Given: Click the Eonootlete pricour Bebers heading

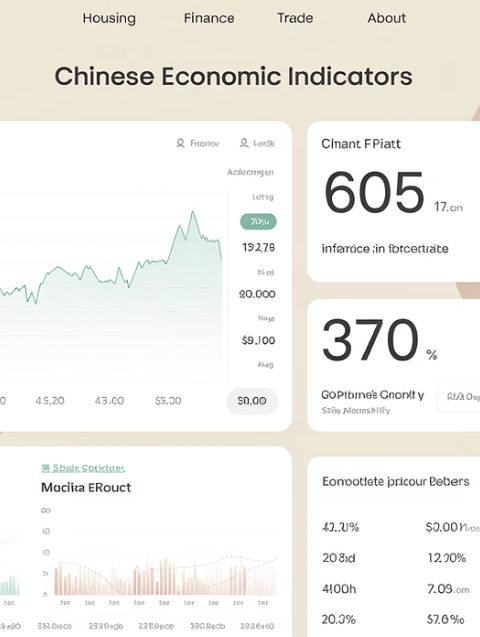Looking at the screenshot, I should [396, 482].
